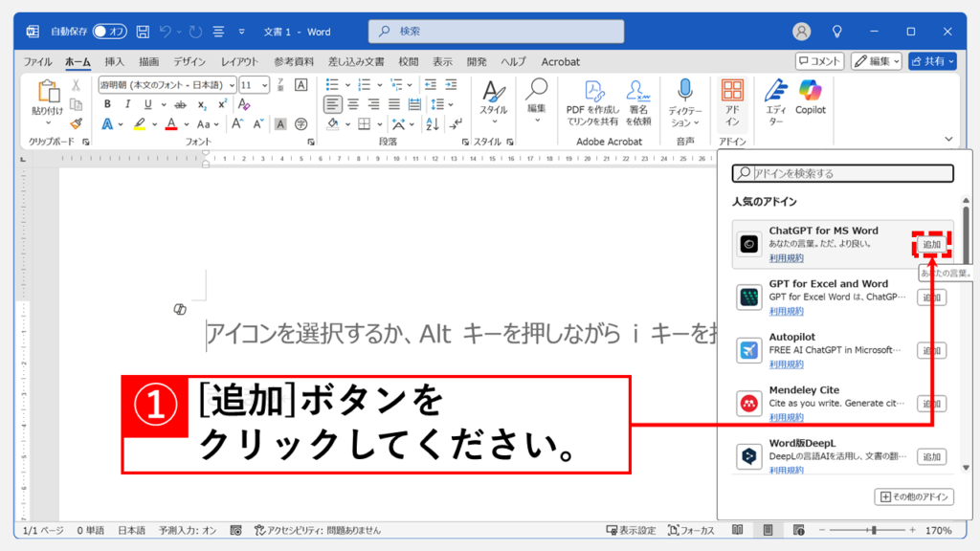This screenshot has width=980, height=551.
Task: Toggle Underline formatting
Action: (147, 103)
